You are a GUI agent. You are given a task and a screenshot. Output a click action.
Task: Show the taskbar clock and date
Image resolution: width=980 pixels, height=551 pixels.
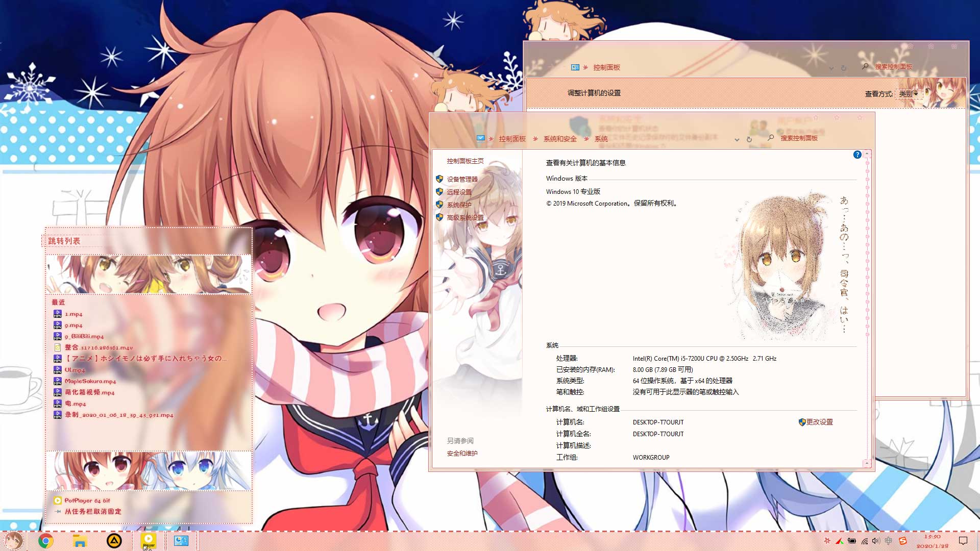tap(932, 541)
